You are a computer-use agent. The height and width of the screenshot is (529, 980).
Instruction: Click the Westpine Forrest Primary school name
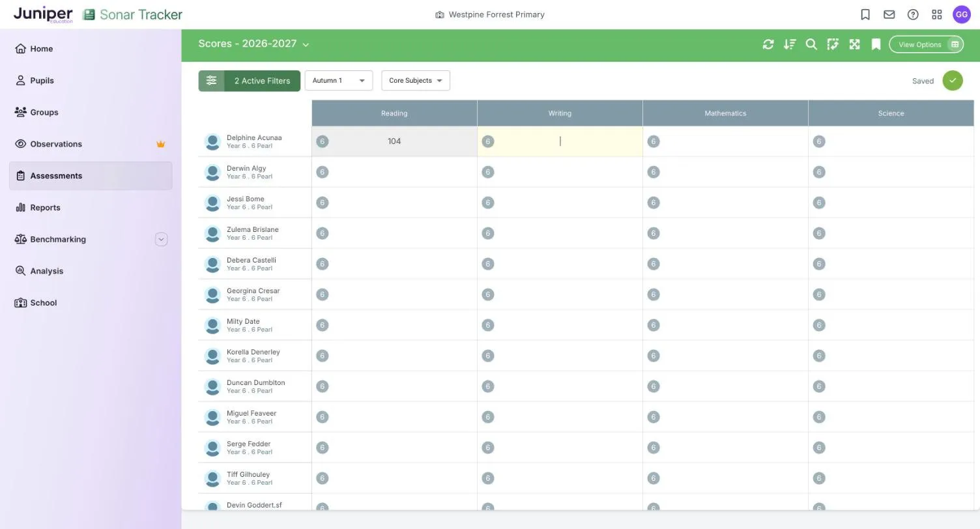[x=497, y=14]
